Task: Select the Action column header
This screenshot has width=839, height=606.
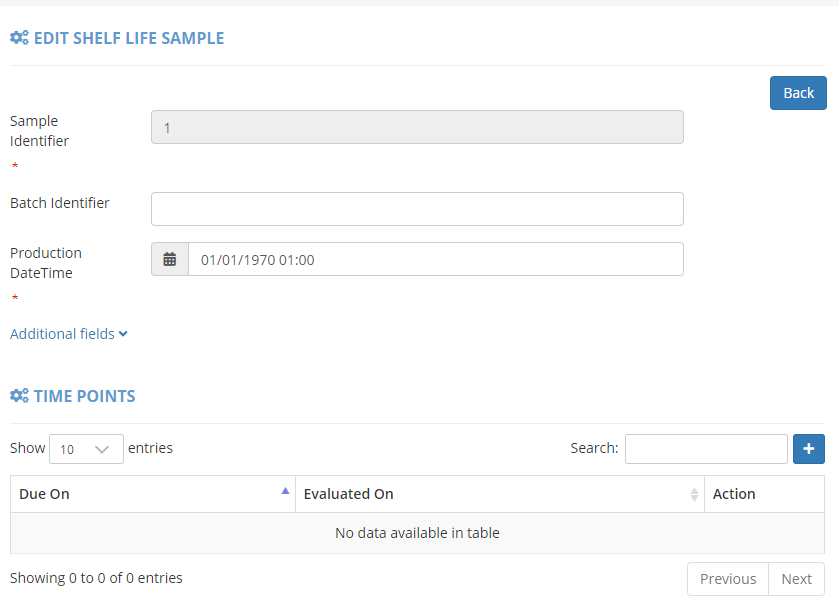Action: point(734,494)
